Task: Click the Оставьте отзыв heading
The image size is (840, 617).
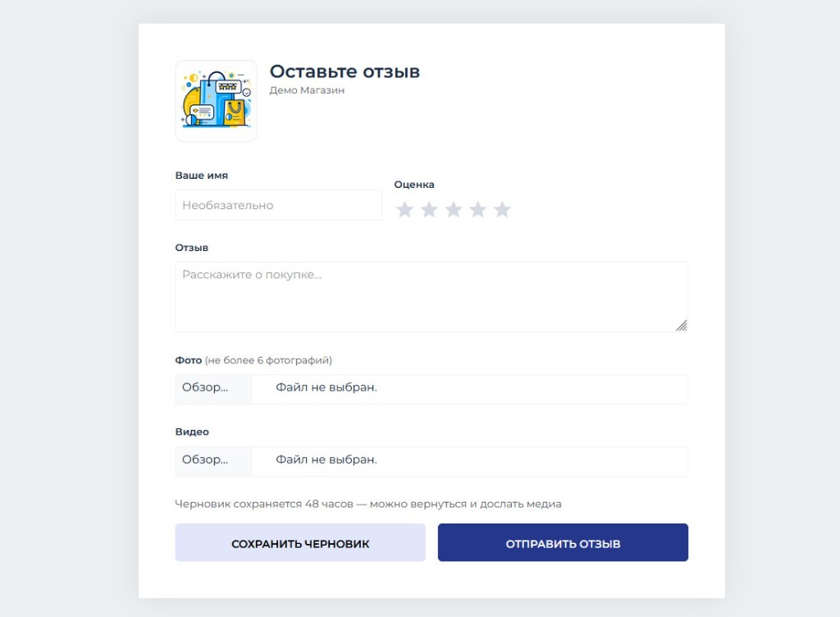Action: pos(345,71)
